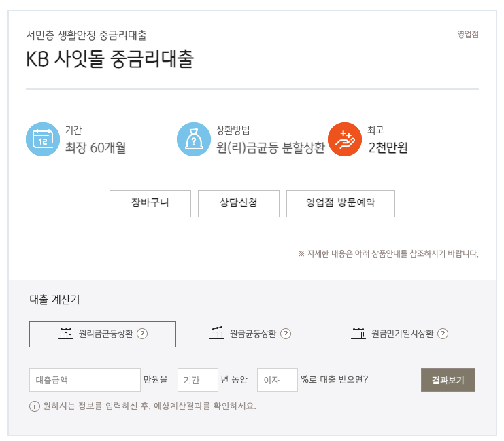Click the 영업점 label at top right
This screenshot has height=441, width=504.
pos(468,35)
